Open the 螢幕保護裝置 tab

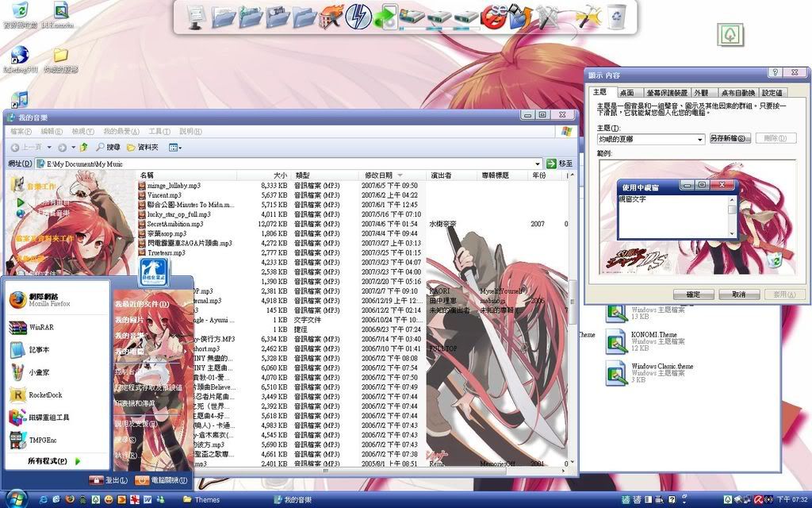point(667,93)
